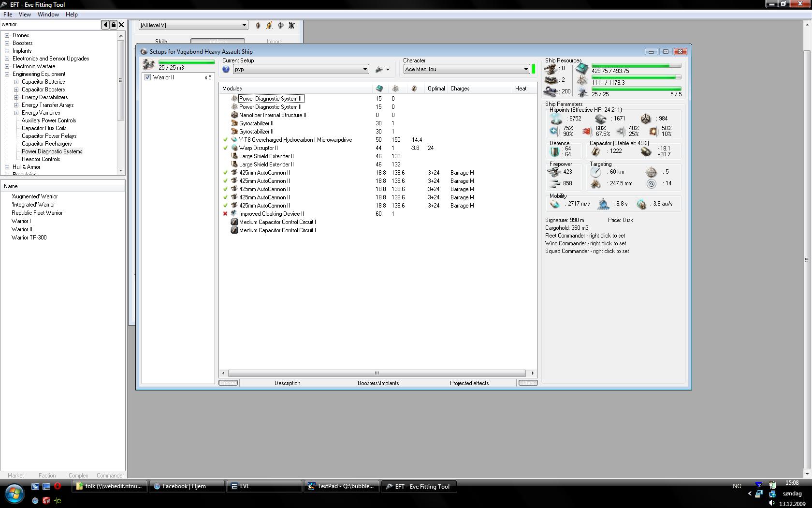
Task: Click the CPU column header icon
Action: click(x=379, y=89)
